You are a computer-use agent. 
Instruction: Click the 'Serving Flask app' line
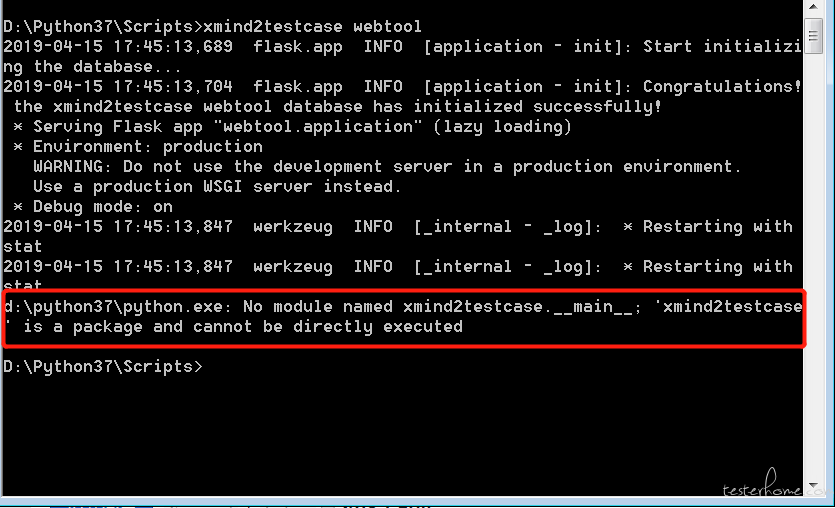[x=292, y=127]
